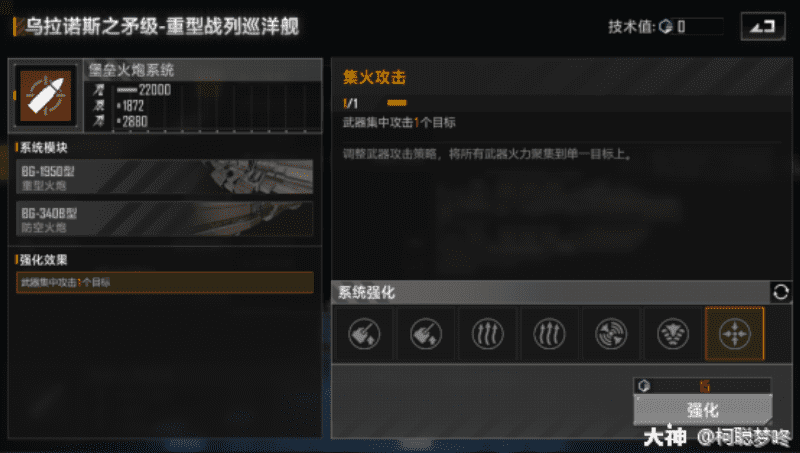Click the tech cost icon above 强化
Viewport: 800px width, 453px height.
(x=644, y=386)
